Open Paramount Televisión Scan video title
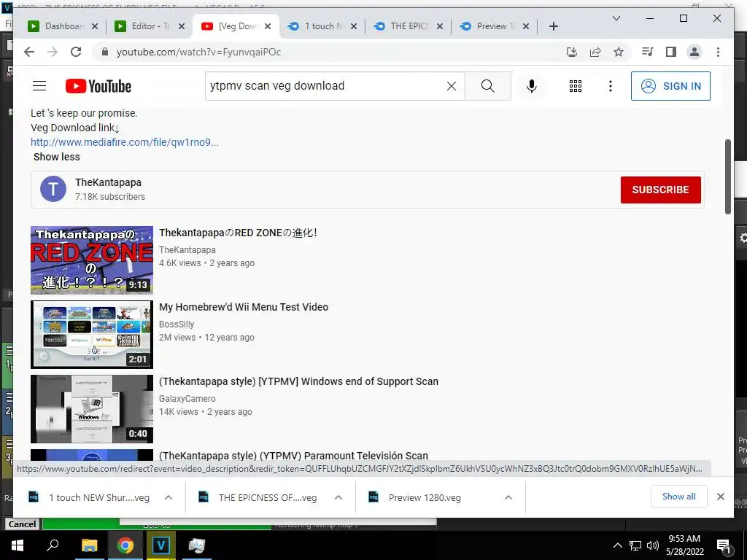This screenshot has height=560, width=747. coord(293,456)
